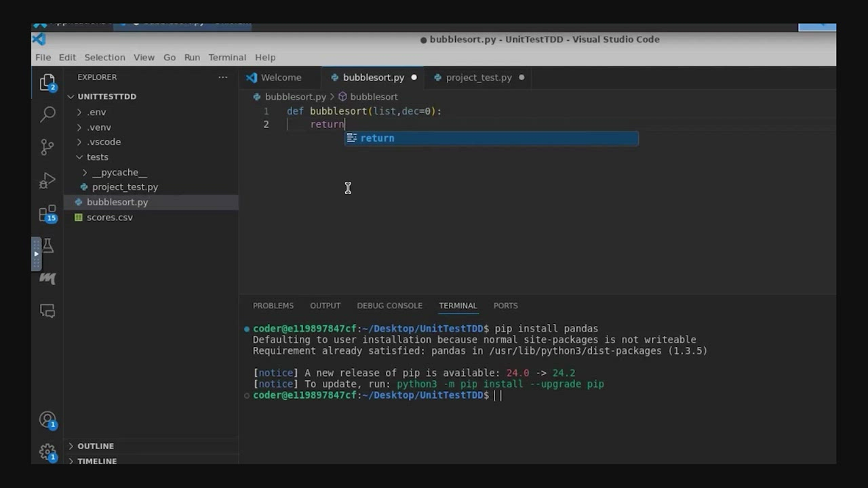This screenshot has width=868, height=488.
Task: Expand the OUTLINE section
Action: click(95, 446)
